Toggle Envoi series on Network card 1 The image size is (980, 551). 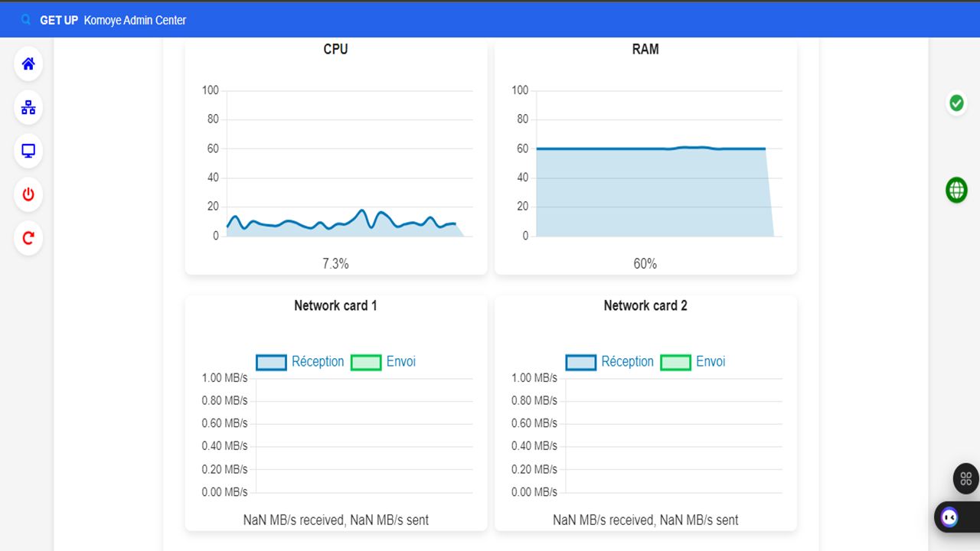384,362
